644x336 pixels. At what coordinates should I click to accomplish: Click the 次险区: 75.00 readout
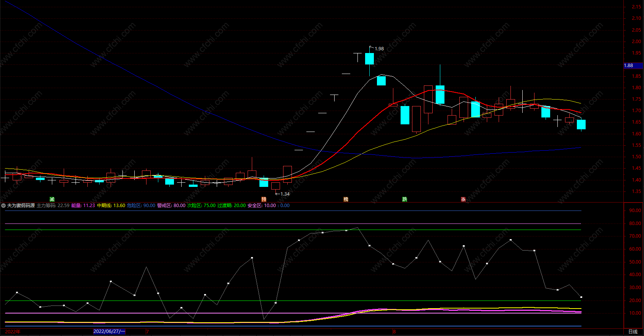click(x=201, y=206)
